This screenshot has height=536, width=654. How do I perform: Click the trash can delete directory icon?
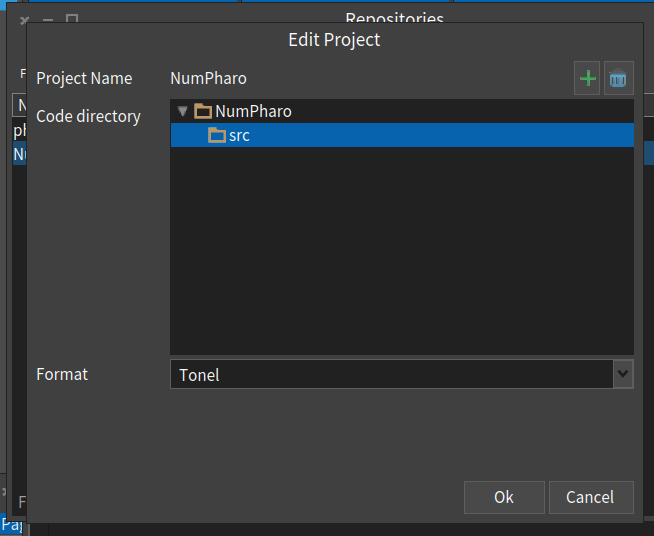coord(619,78)
